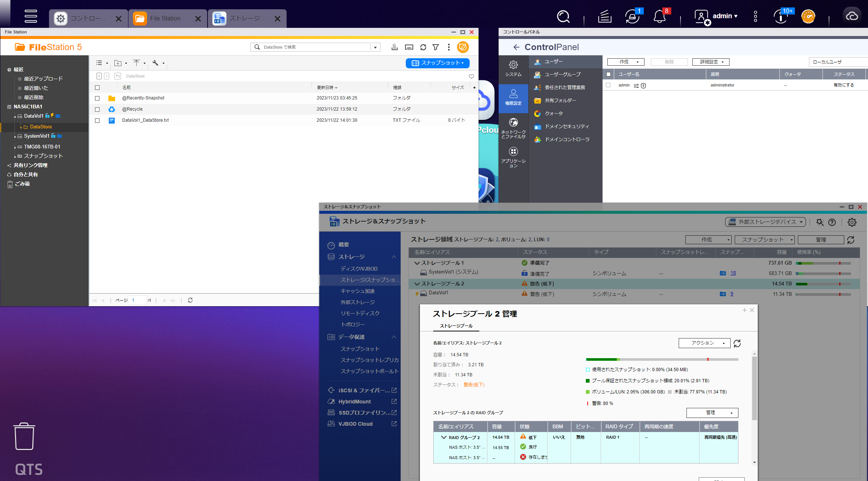Click DataVol1 snapshot count link 9
868x481 pixels.
pos(731,294)
